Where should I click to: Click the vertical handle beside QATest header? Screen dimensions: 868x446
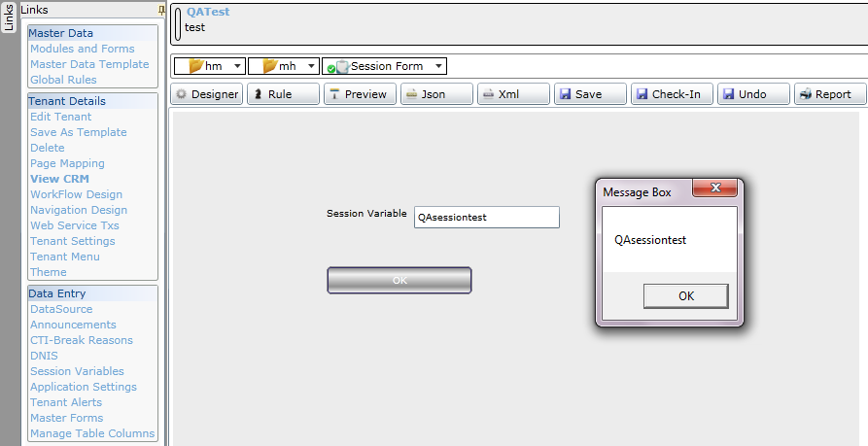178,22
